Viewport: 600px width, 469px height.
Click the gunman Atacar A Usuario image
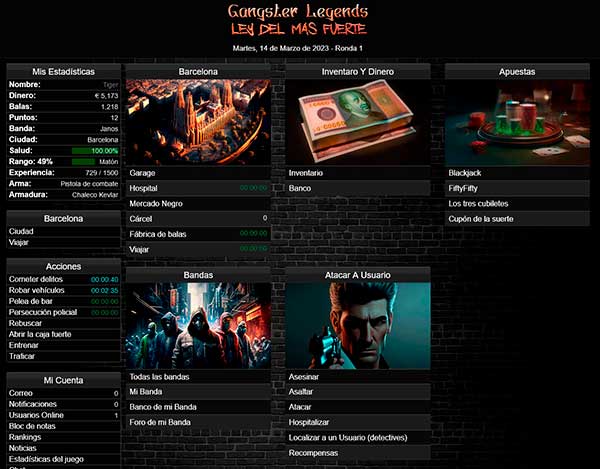coord(358,326)
